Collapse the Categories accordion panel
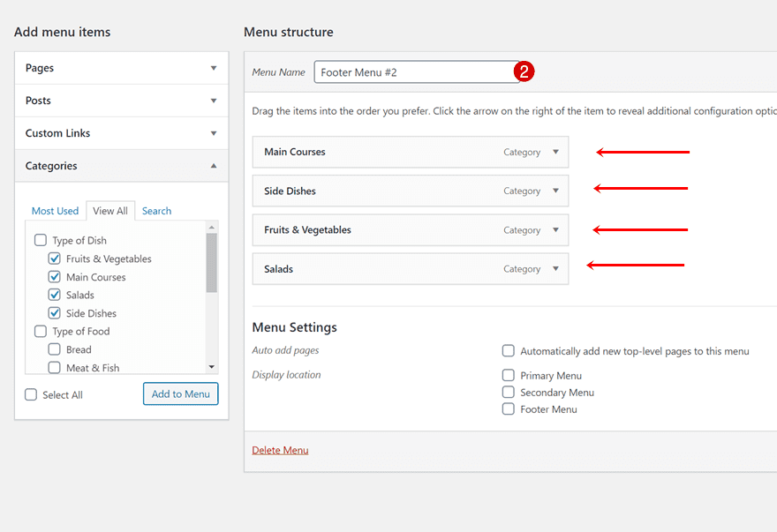 click(119, 165)
